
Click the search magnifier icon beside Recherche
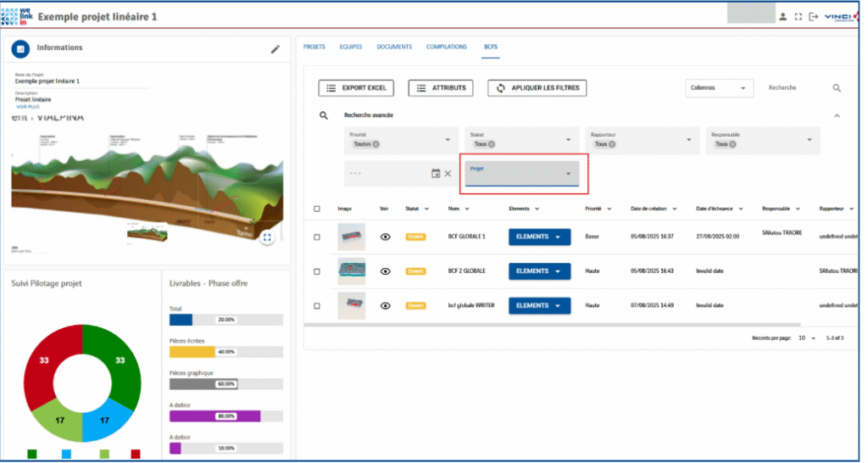pyautogui.click(x=837, y=88)
